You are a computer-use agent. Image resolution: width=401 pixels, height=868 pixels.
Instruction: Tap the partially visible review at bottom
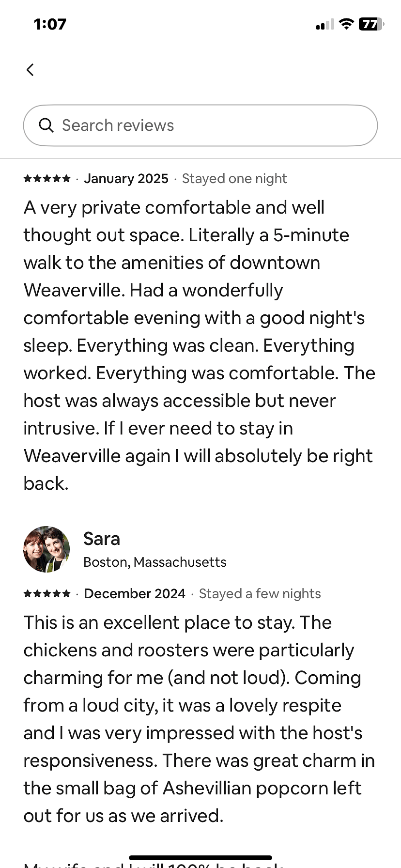coord(155,864)
